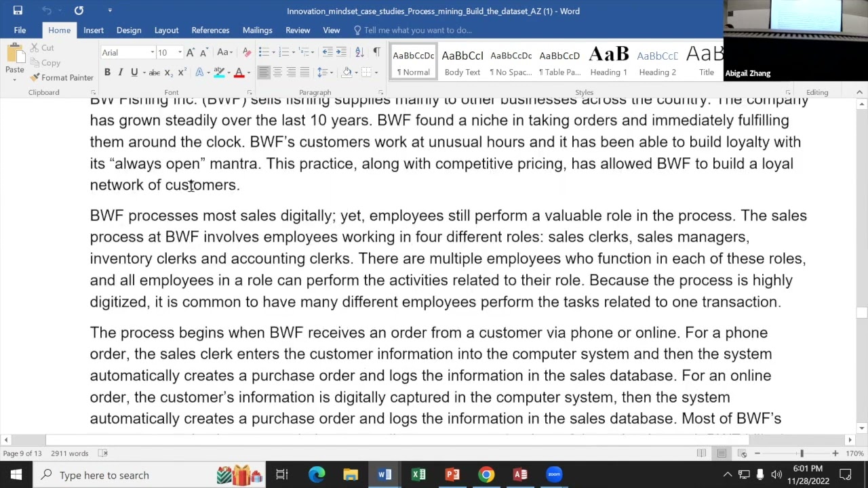Grow the font size
Screen dimensions: 868x488
[x=191, y=52]
